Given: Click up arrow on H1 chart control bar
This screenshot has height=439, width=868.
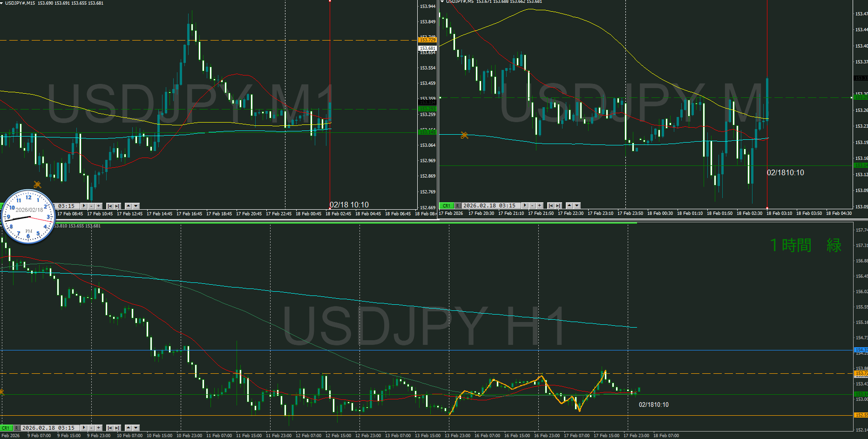Looking at the screenshot, I should click(129, 428).
